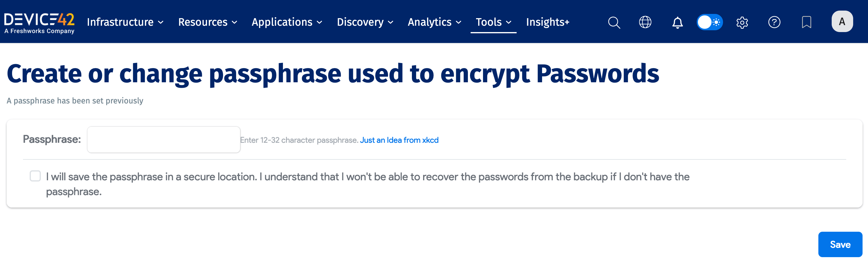This screenshot has width=868, height=265.
Task: Follow the Just an Idea from xkcd link
Action: coord(399,140)
